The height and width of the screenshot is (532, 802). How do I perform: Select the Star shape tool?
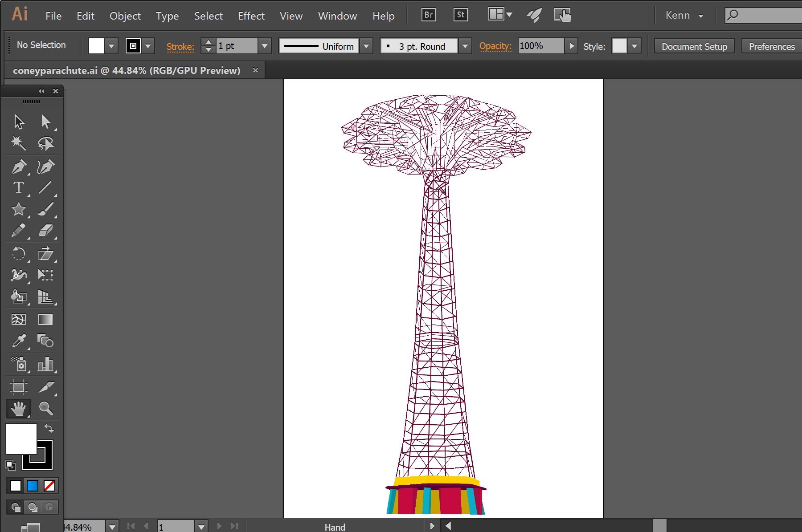pyautogui.click(x=19, y=209)
